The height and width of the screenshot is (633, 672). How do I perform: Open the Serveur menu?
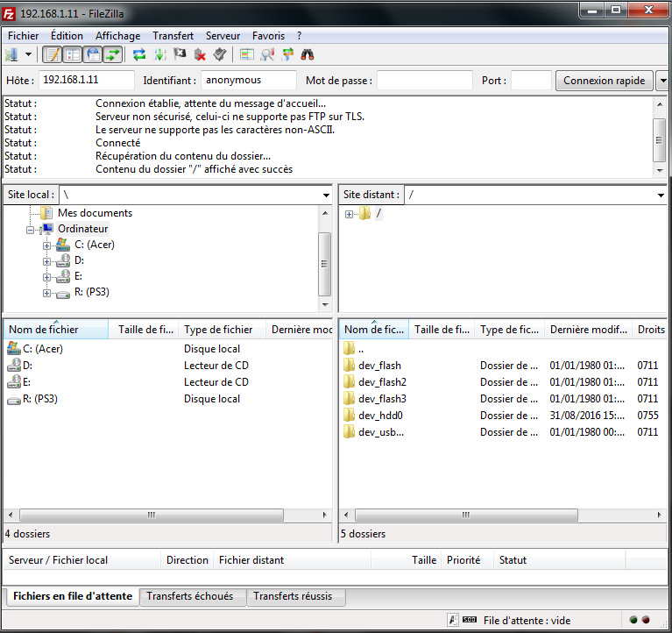tap(223, 36)
